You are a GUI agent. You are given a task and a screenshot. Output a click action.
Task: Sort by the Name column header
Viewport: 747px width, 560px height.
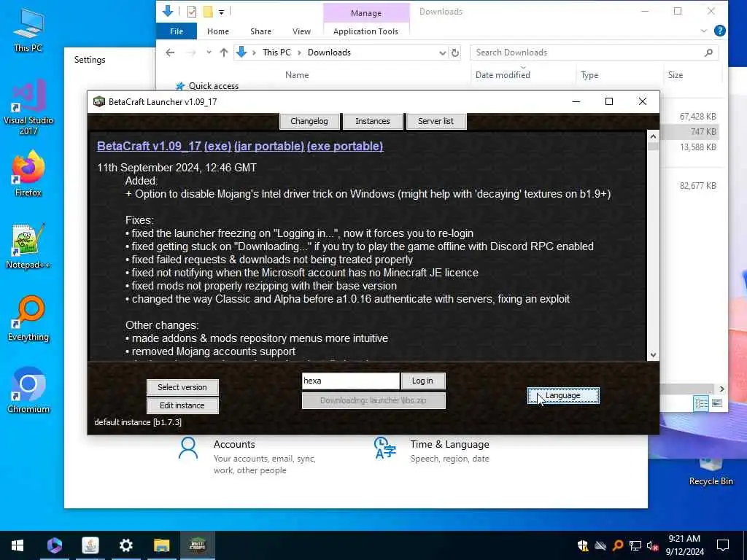coord(297,75)
